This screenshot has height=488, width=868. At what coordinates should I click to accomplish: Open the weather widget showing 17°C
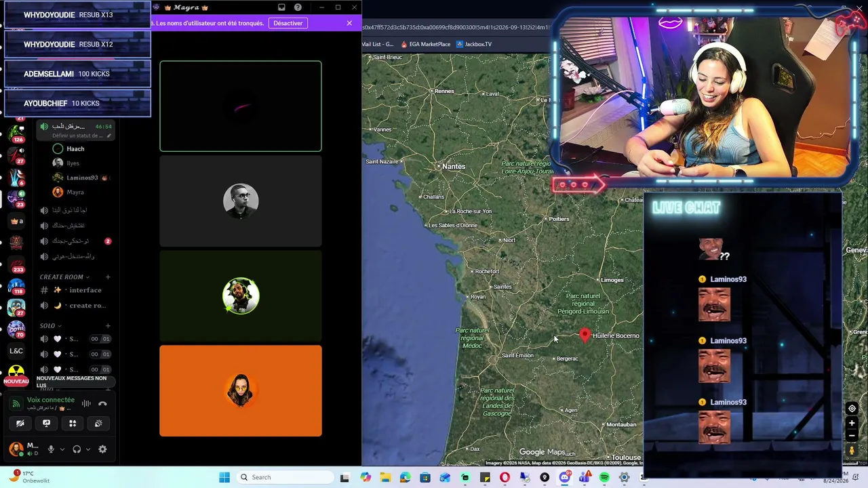coord(28,477)
